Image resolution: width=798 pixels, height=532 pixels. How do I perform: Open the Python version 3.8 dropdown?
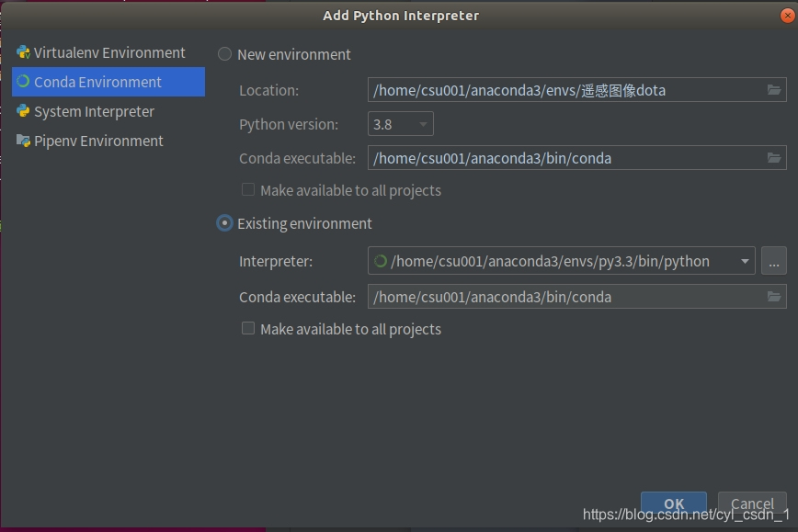401,124
